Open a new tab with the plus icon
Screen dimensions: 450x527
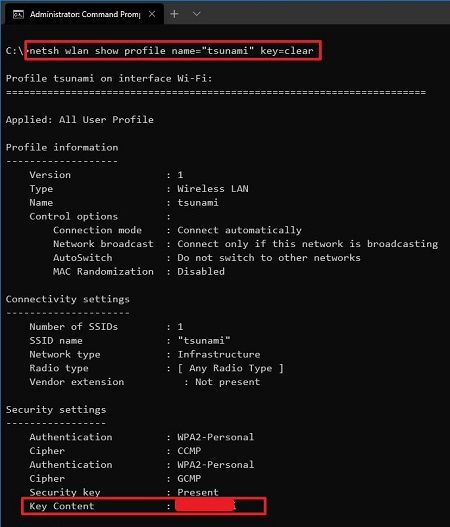tap(174, 14)
